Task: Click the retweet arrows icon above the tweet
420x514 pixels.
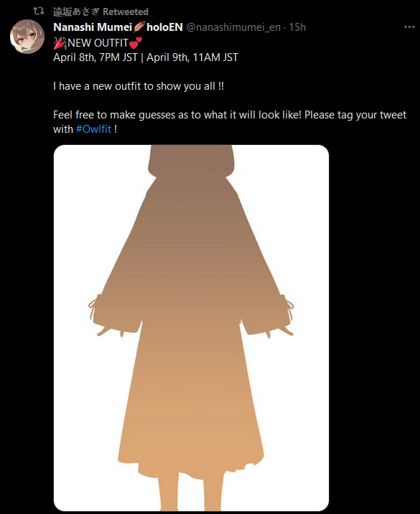Action: click(x=39, y=11)
